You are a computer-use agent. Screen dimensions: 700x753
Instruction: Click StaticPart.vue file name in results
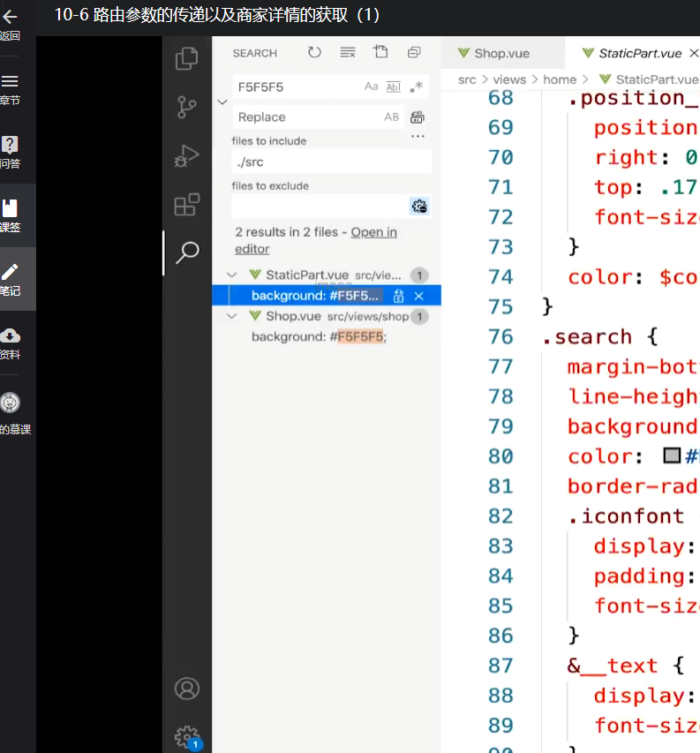307,275
